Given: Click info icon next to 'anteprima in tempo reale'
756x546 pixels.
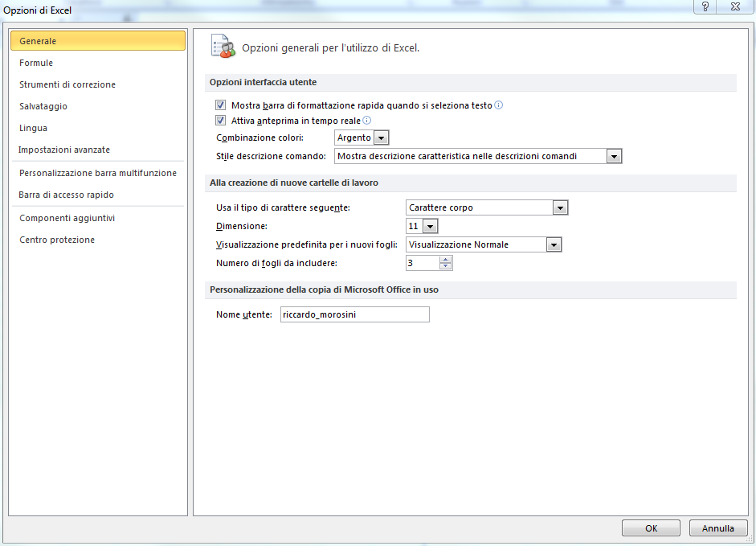Looking at the screenshot, I should [367, 120].
